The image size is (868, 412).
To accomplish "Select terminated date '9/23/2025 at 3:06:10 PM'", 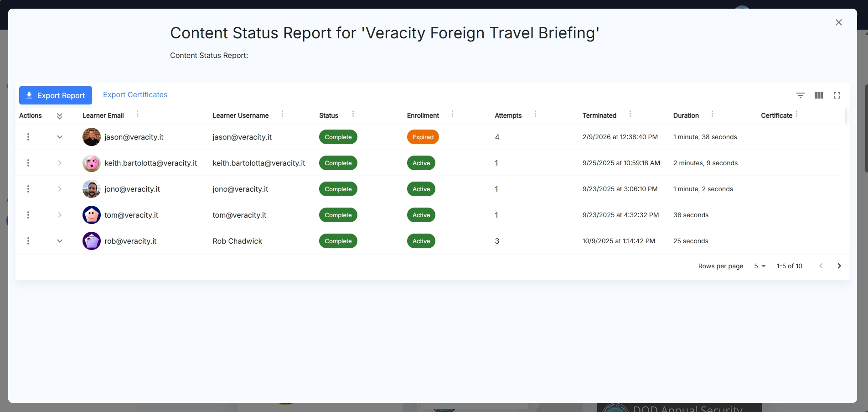I will [x=620, y=189].
